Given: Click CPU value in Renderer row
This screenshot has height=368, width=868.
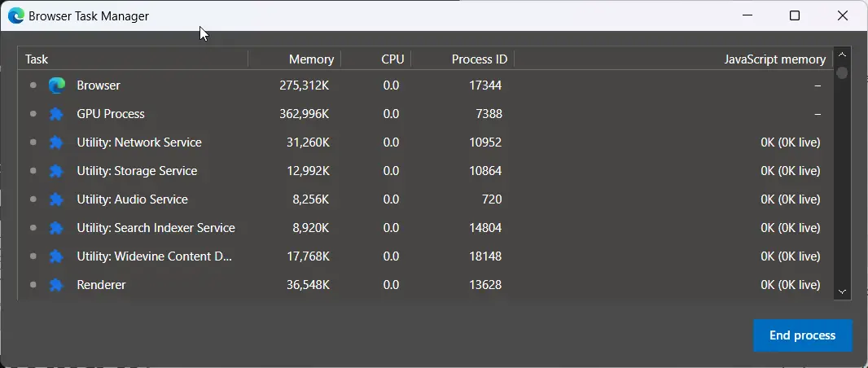Looking at the screenshot, I should (x=391, y=285).
